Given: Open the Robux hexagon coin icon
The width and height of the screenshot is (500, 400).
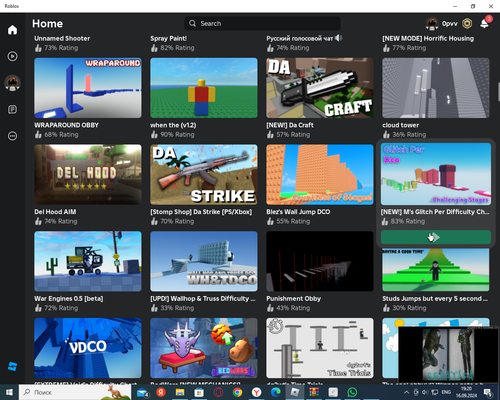Looking at the screenshot, I should point(467,23).
